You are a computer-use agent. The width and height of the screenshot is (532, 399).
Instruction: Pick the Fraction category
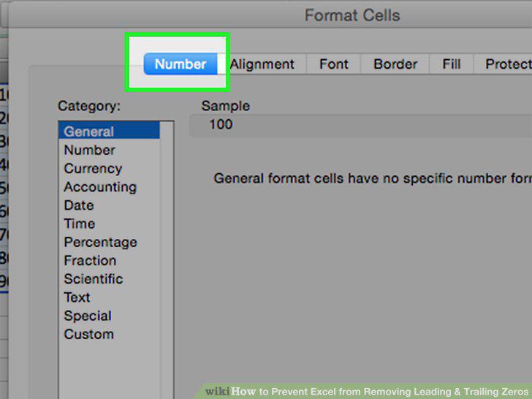[x=110, y=260]
